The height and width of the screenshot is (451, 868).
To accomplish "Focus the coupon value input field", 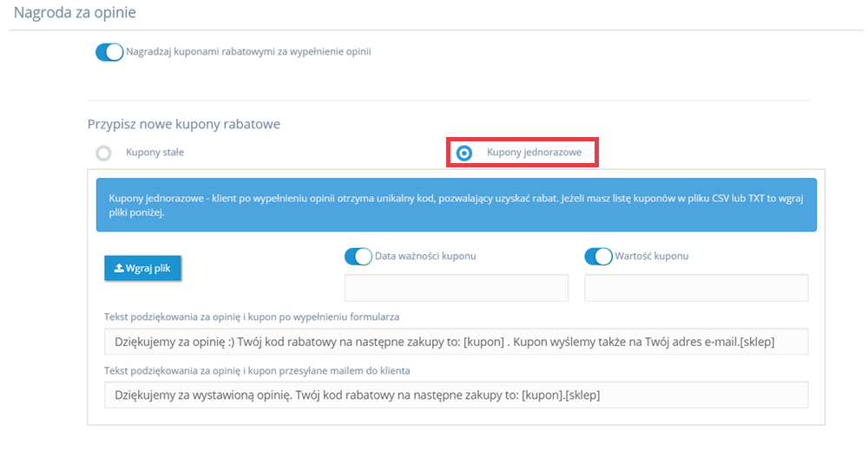I will [696, 288].
